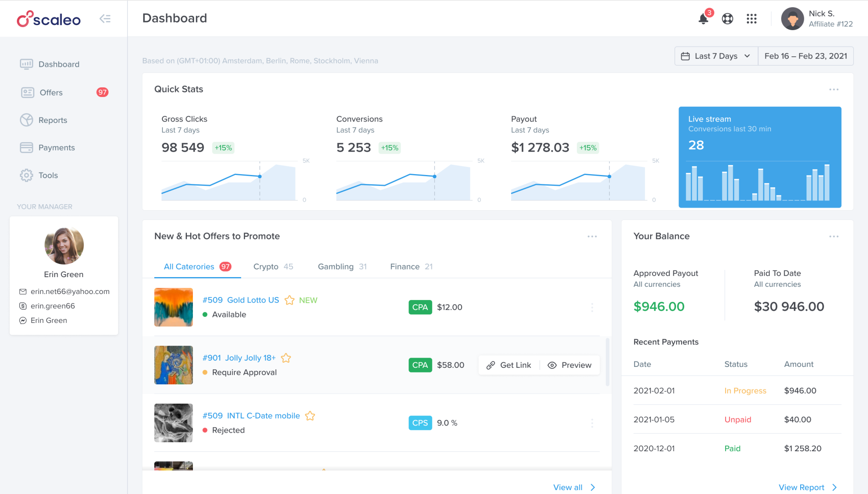Click View Report link in Your Balance
The image size is (868, 494).
[x=801, y=487]
